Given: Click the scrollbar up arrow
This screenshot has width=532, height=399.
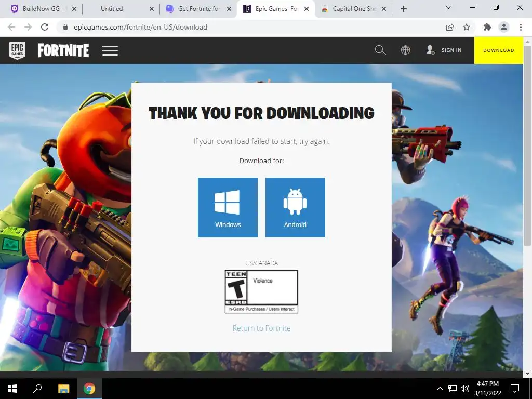Looking at the screenshot, I should 527,42.
